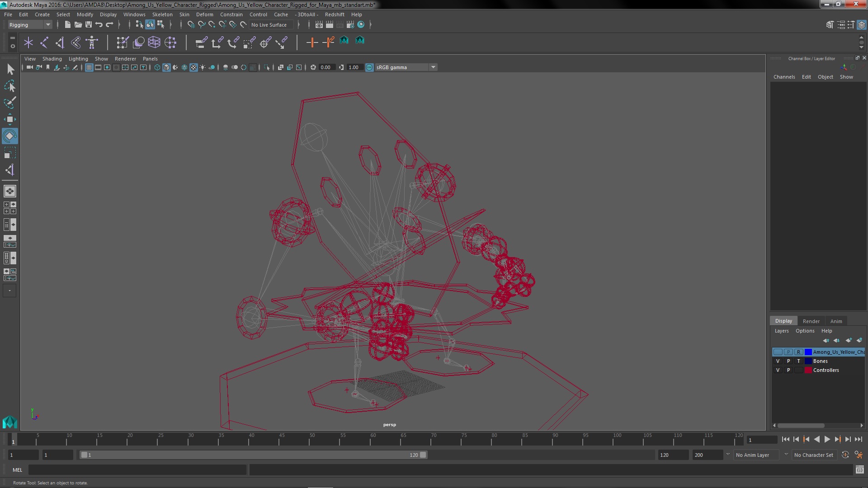Click the Create Locator shelf icon

tap(28, 42)
